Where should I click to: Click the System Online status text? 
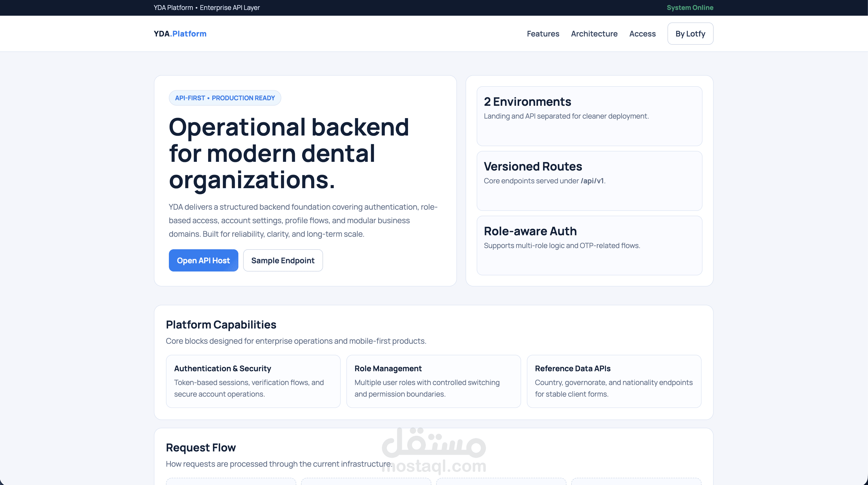pos(690,7)
